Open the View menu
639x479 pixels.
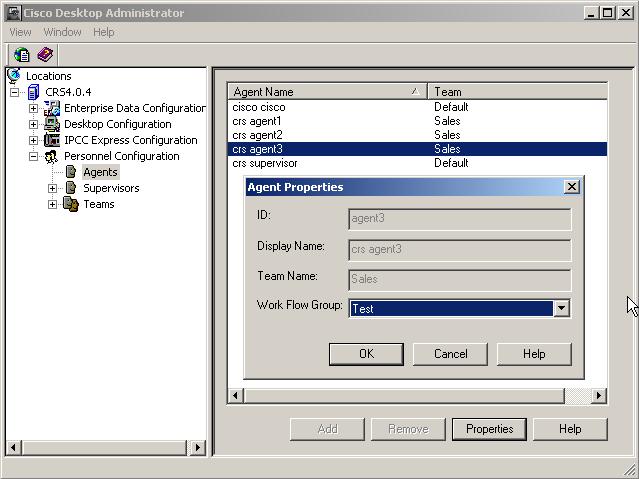20,32
